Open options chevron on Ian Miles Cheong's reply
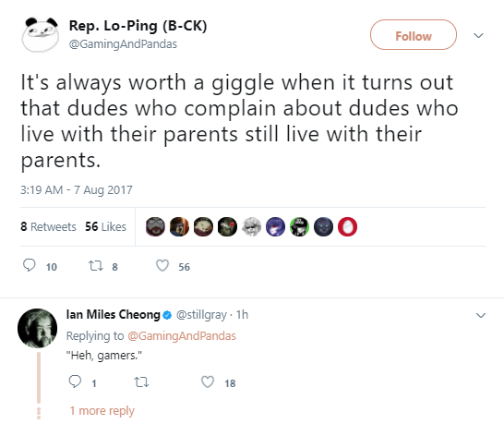 pyautogui.click(x=481, y=315)
